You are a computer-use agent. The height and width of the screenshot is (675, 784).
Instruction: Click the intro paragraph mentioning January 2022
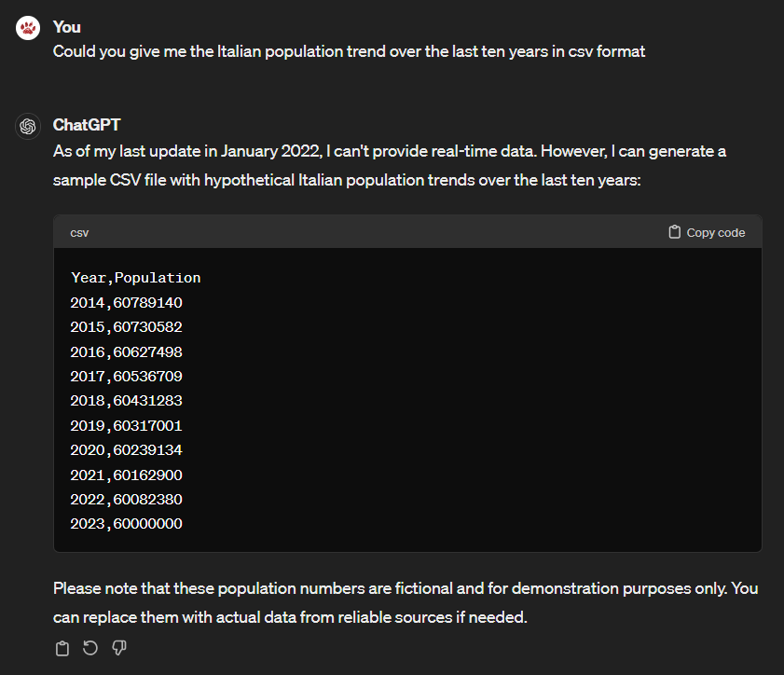pyautogui.click(x=390, y=166)
